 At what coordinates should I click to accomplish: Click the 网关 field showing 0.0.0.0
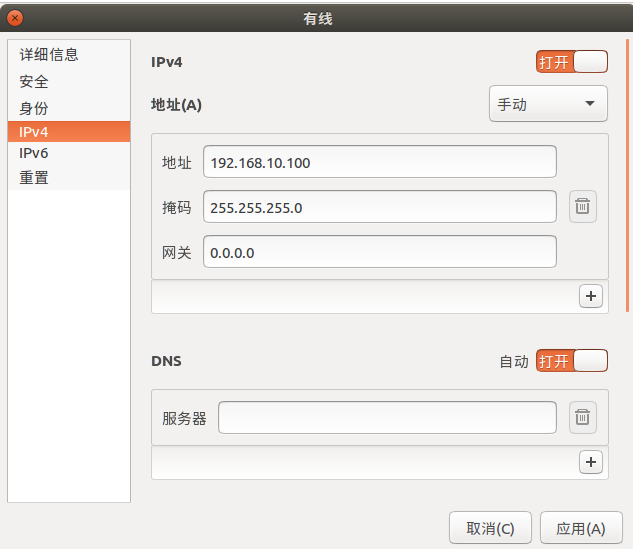[x=380, y=252]
